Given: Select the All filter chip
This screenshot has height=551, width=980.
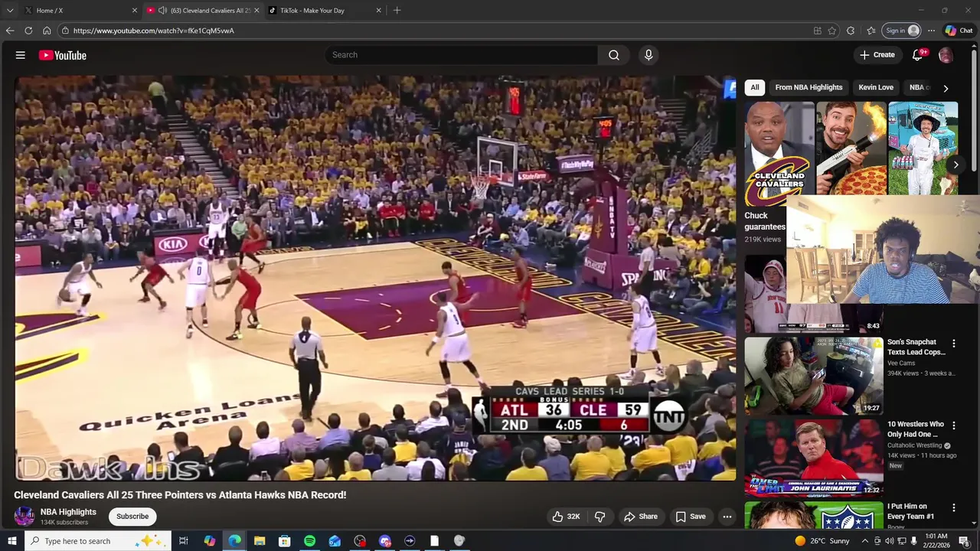Looking at the screenshot, I should point(755,87).
